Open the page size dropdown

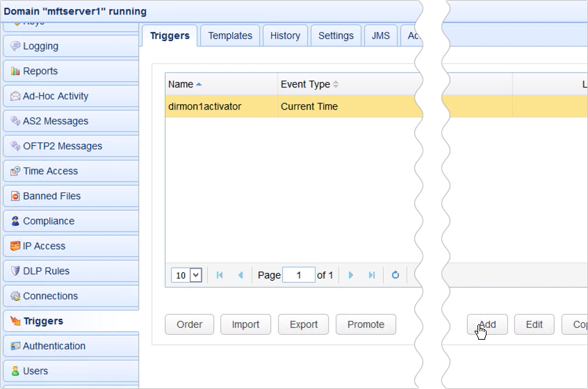[187, 275]
